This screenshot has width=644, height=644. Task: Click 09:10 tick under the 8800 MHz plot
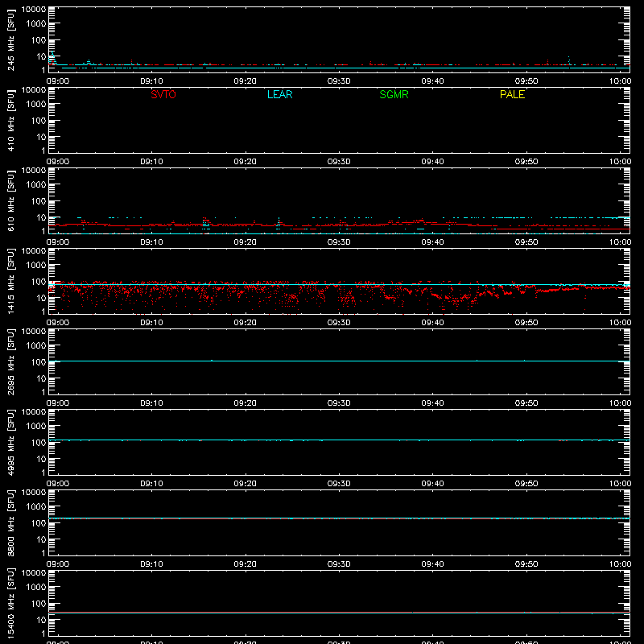pyautogui.click(x=151, y=564)
